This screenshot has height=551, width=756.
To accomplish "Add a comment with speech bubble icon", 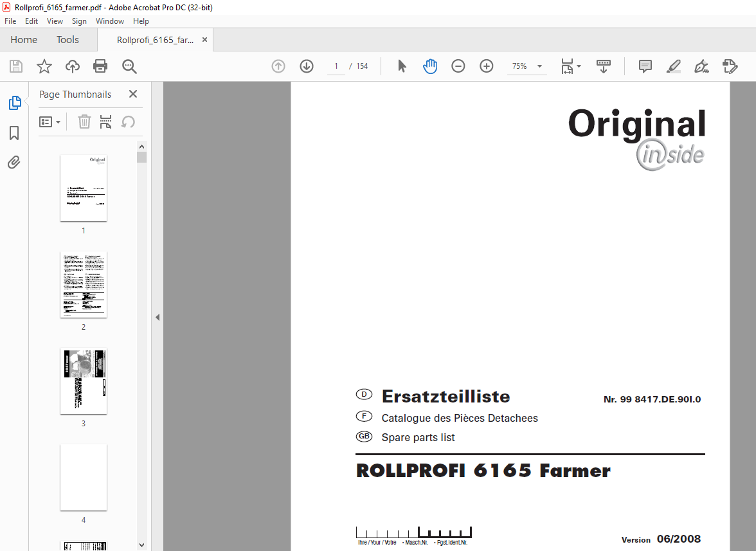I will [645, 66].
